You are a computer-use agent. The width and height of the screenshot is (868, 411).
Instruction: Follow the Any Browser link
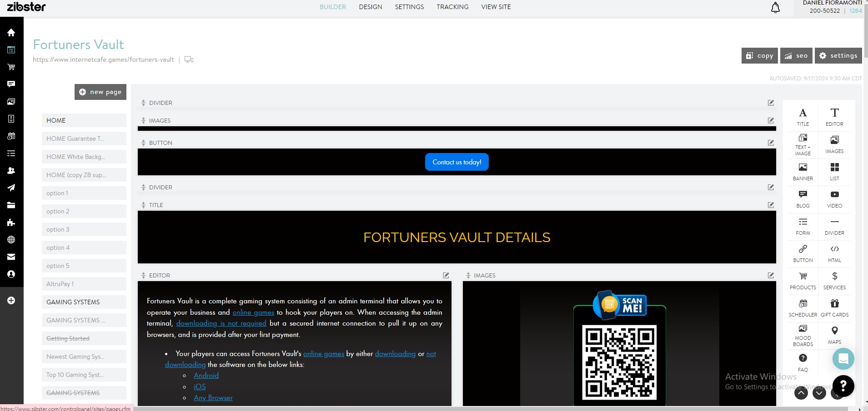(x=213, y=398)
